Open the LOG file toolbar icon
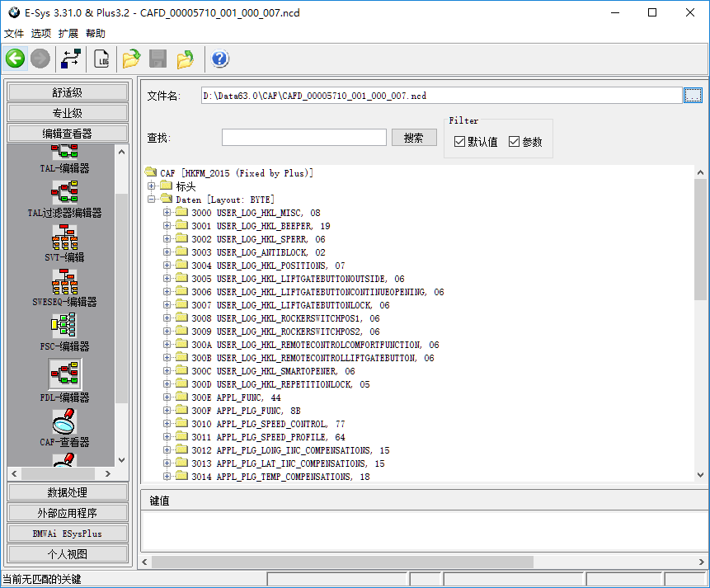Viewport: 710px width, 588px height. tap(101, 59)
